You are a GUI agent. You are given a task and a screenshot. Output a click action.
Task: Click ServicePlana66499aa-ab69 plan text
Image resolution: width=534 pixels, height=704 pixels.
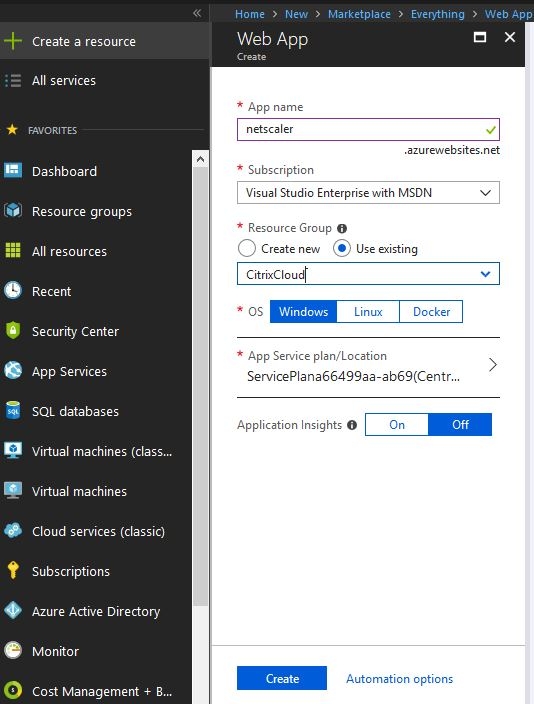[353, 376]
